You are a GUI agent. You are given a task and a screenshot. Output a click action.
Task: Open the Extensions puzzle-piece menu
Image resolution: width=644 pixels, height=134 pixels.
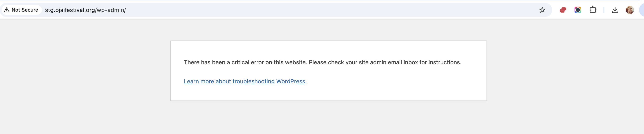593,10
